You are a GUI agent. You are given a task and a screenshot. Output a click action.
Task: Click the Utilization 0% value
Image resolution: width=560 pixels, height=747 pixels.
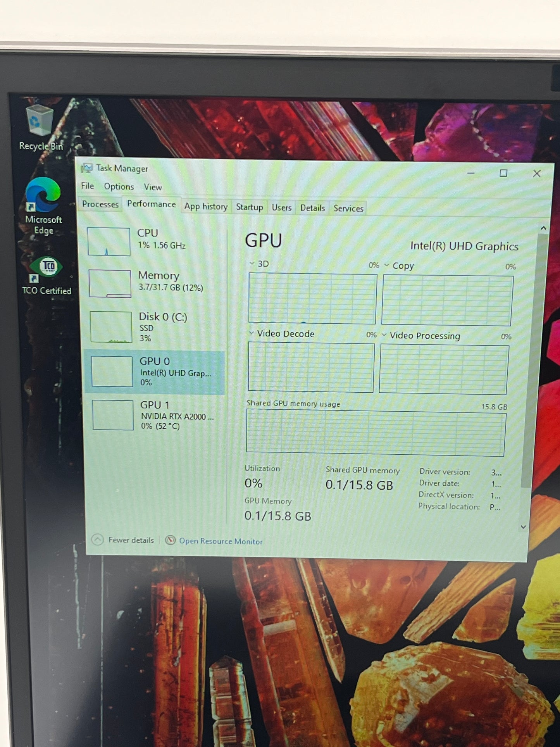tap(253, 483)
